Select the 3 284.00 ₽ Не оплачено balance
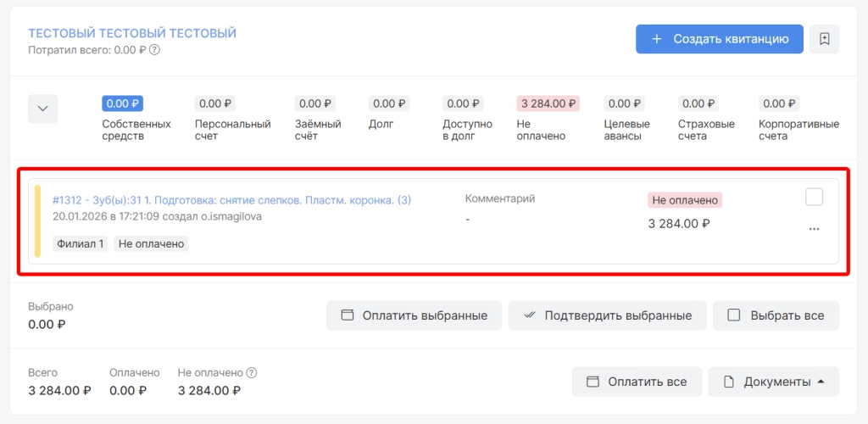This screenshot has width=868, height=424. pyautogui.click(x=548, y=103)
